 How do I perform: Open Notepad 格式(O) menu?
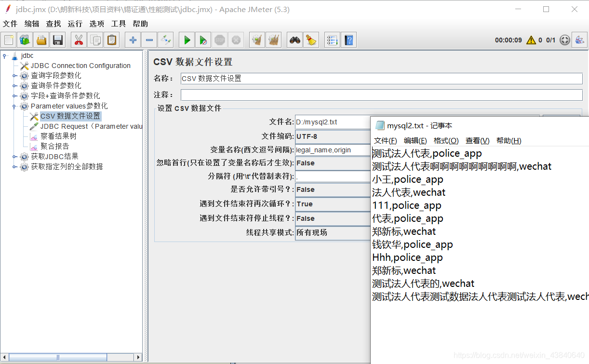click(446, 141)
